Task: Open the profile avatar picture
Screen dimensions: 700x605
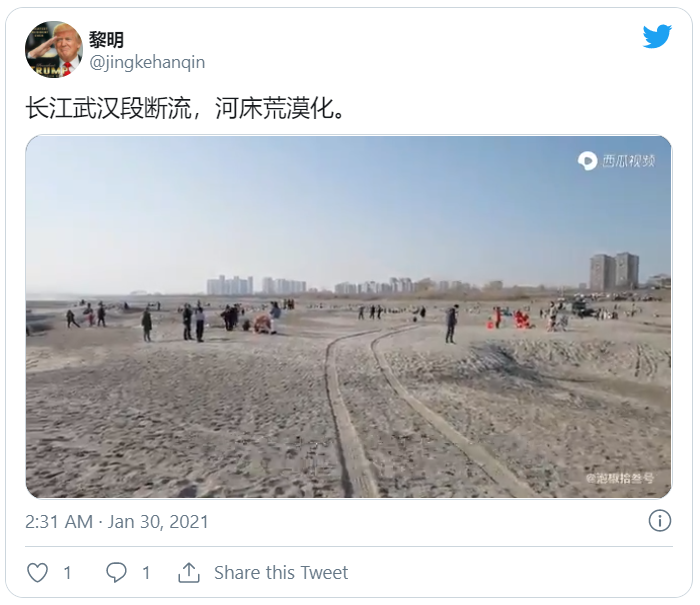Action: tap(54, 50)
